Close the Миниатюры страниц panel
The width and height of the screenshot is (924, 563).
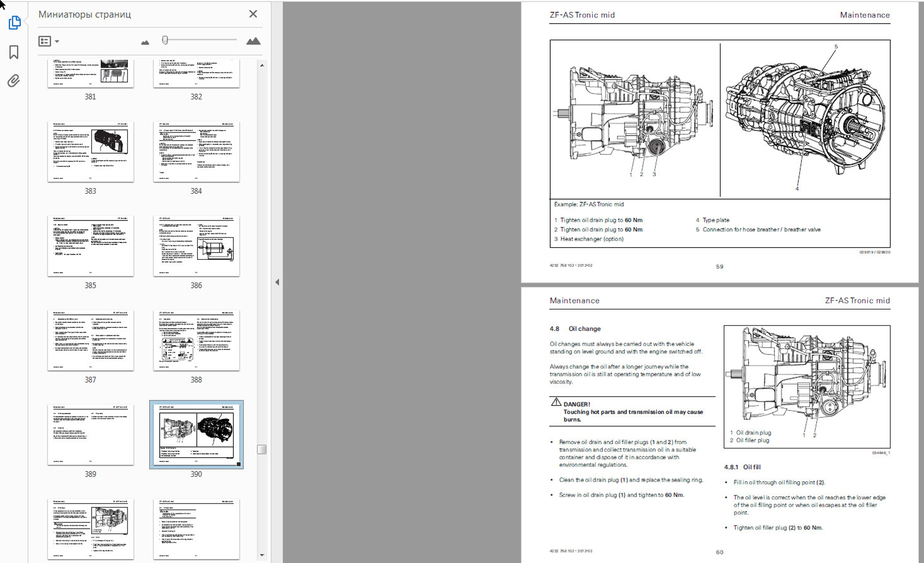253,14
